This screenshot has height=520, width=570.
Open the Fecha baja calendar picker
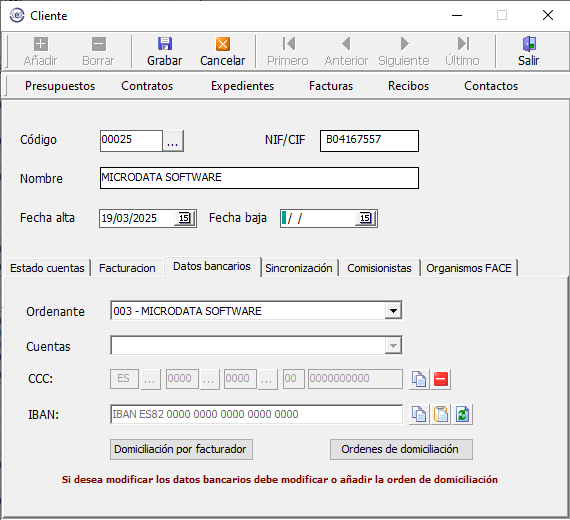point(365,218)
